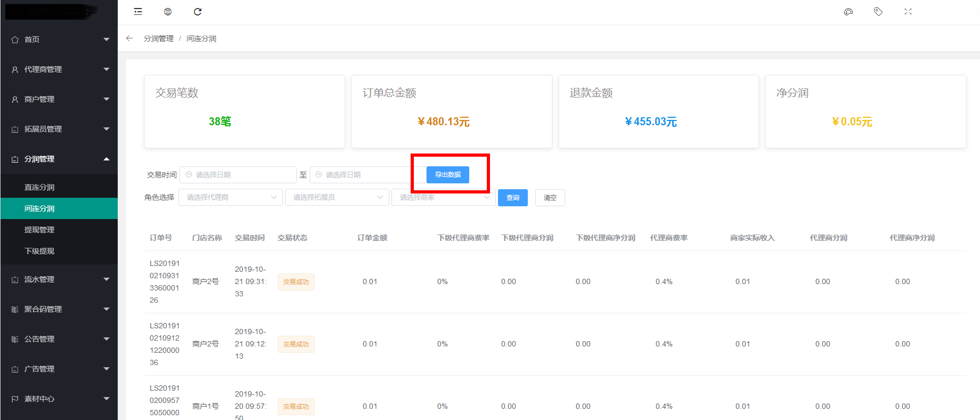The height and width of the screenshot is (420, 980).
Task: Expand the 流水管理 menu arrow
Action: coord(107,279)
